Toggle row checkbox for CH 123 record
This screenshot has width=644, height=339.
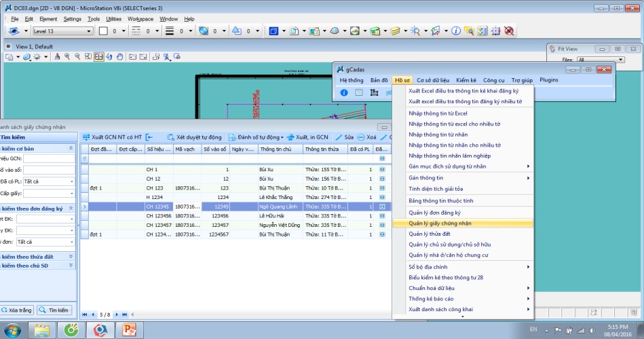(x=382, y=188)
